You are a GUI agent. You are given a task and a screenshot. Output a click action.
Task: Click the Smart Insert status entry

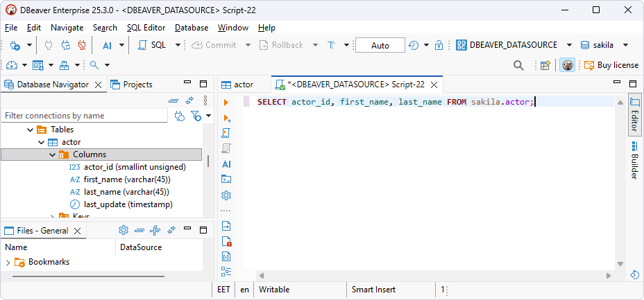tap(374, 290)
